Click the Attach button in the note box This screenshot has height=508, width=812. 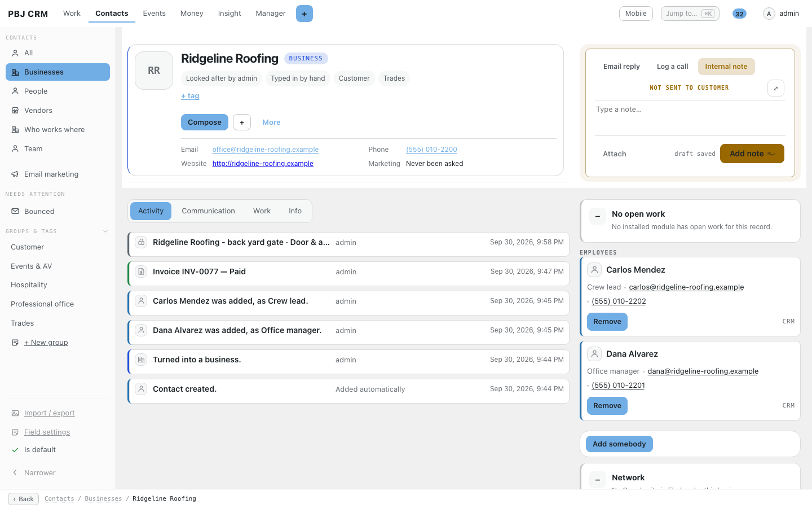click(615, 154)
